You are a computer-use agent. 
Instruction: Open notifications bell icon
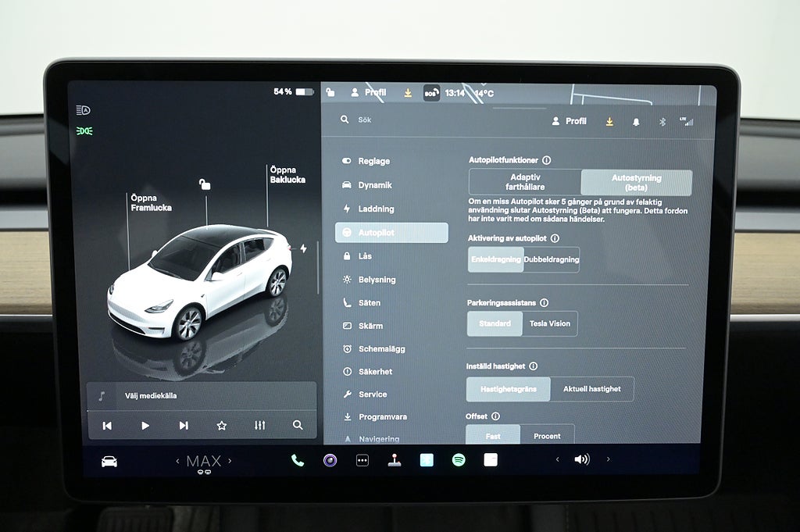coord(636,121)
